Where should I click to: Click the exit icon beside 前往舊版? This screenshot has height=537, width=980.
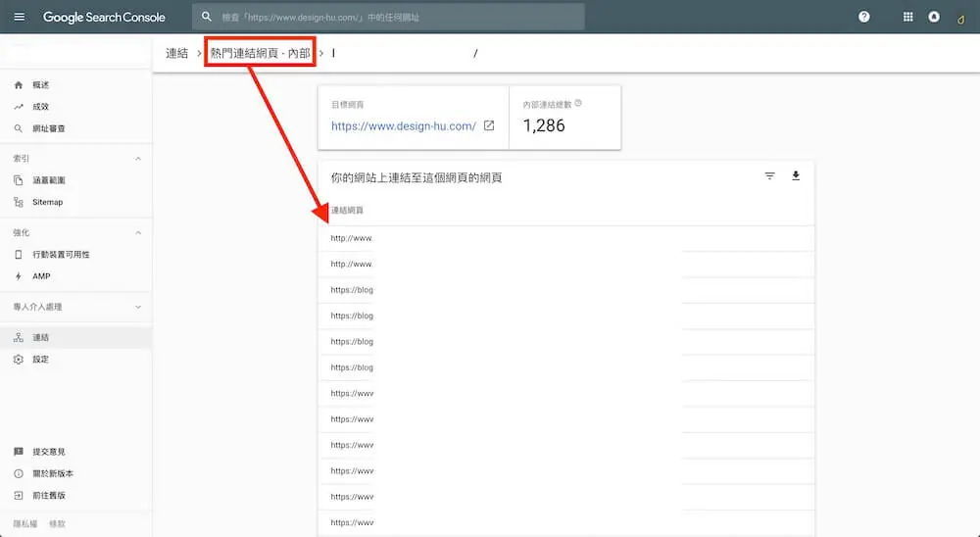18,496
